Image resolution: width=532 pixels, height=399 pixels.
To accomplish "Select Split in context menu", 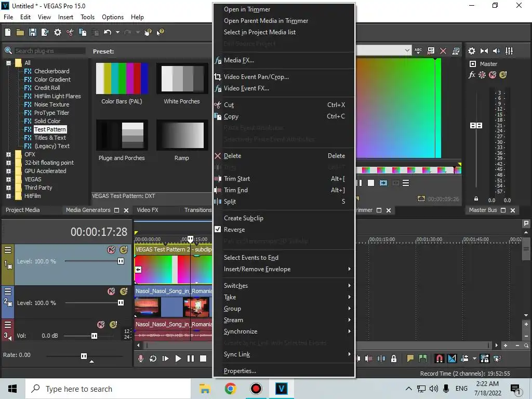I will (284, 202).
